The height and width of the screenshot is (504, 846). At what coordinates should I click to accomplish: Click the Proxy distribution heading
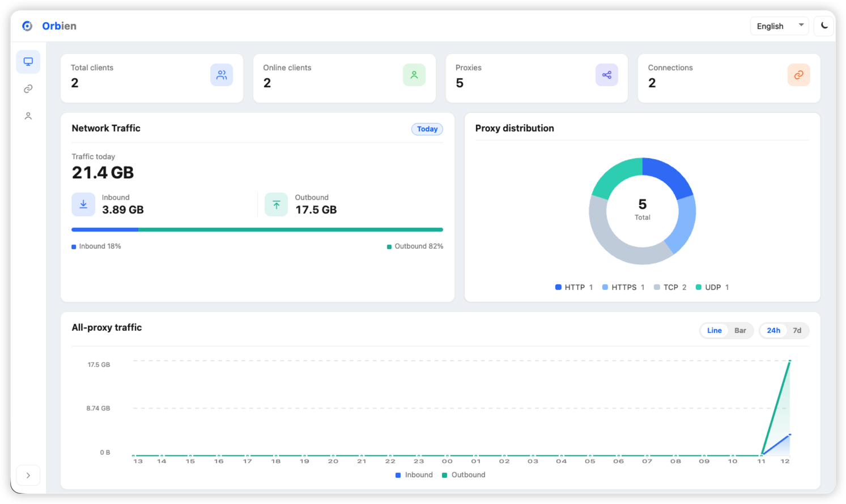point(515,129)
